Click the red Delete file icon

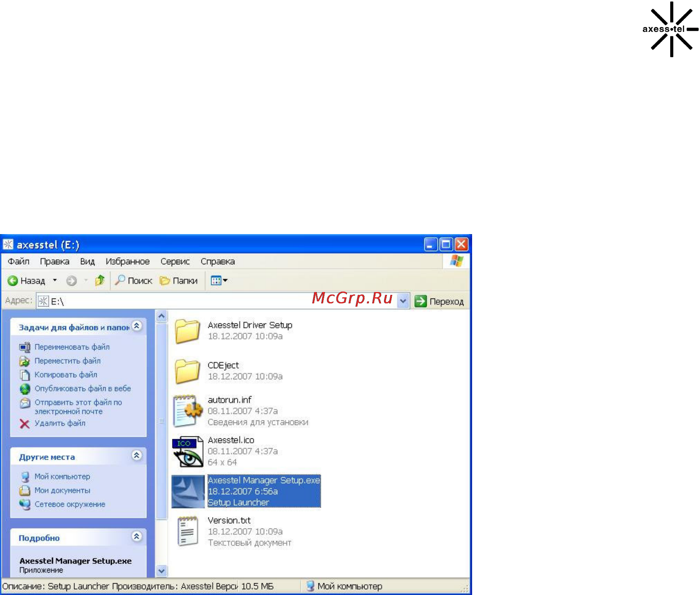(24, 424)
